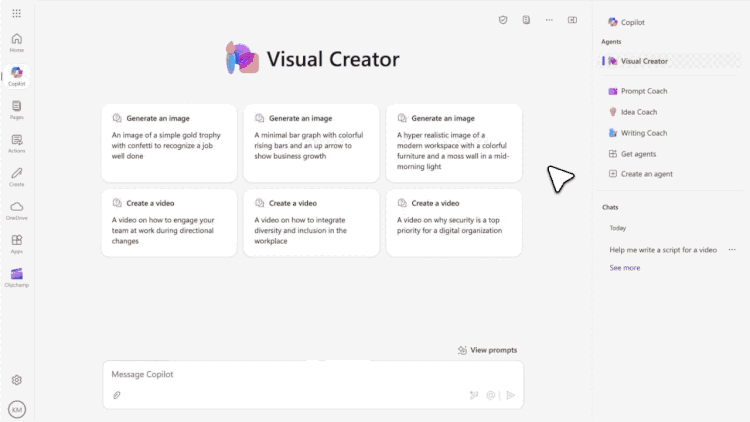The width and height of the screenshot is (750, 422).
Task: Open OneDrive in the left sidebar
Action: pyautogui.click(x=17, y=210)
